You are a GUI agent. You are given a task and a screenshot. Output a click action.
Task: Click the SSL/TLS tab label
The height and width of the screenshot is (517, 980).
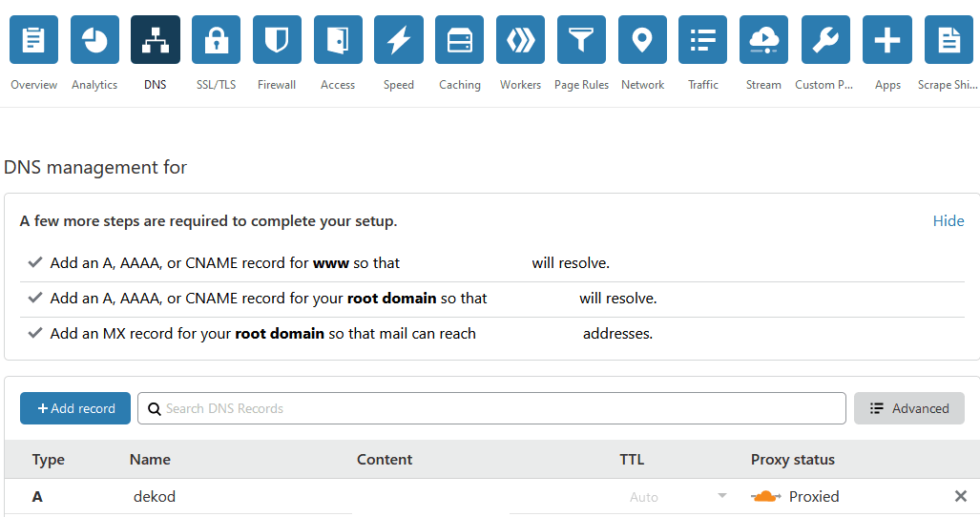pos(217,85)
